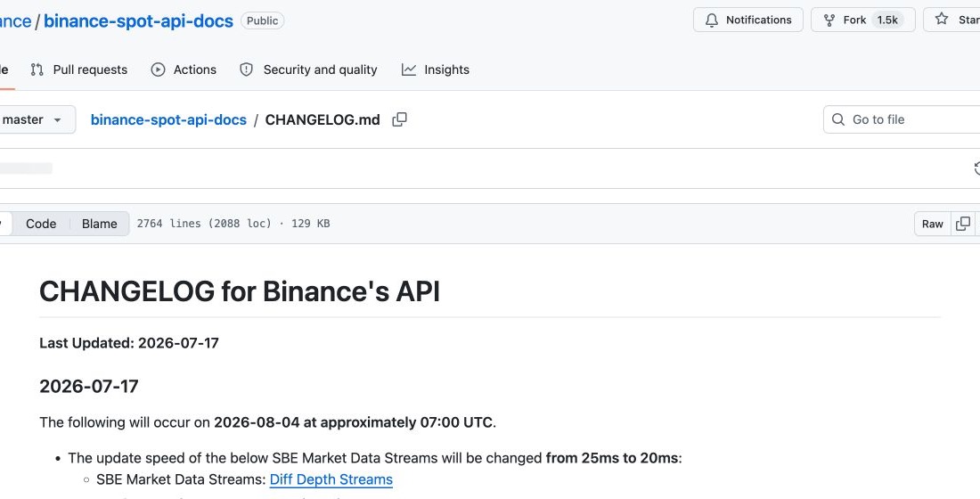Click the magnifier icon in Go to file
Screen dimensions: 980x499
[x=838, y=119]
